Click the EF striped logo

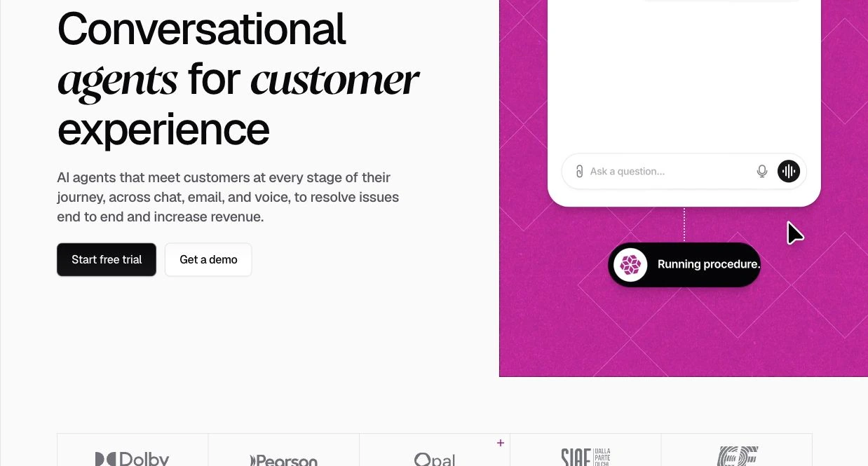(738, 457)
